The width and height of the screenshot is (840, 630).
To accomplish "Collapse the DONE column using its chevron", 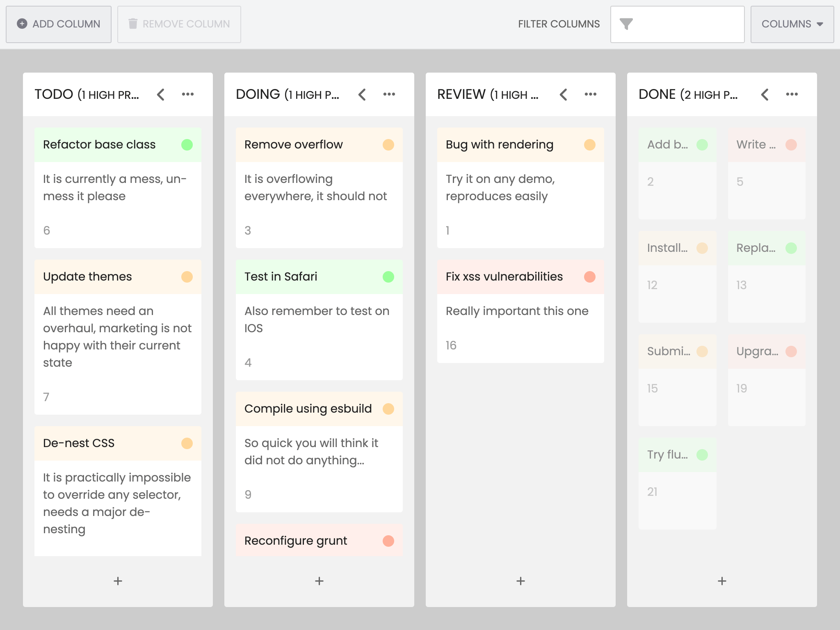I will (x=765, y=94).
